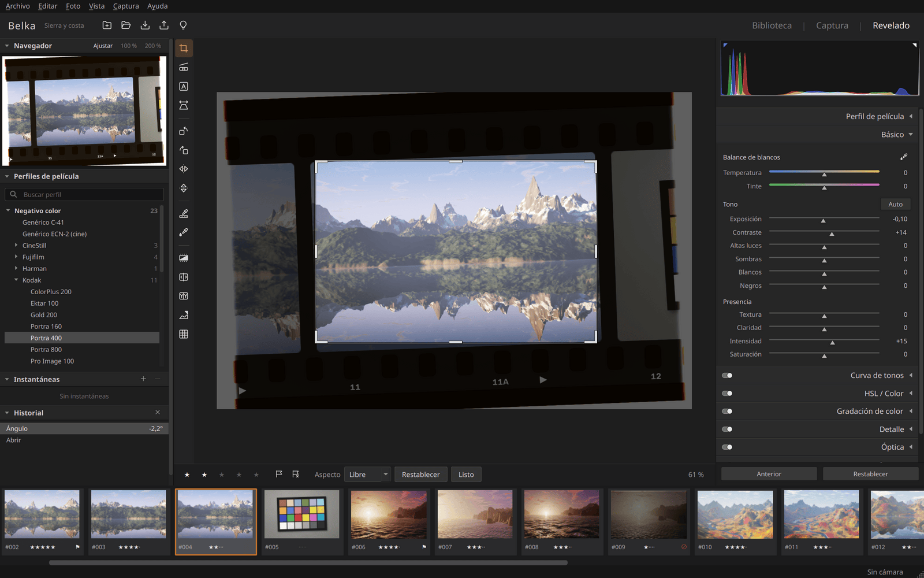Flip the image horizontally using the mirror icon

click(184, 169)
